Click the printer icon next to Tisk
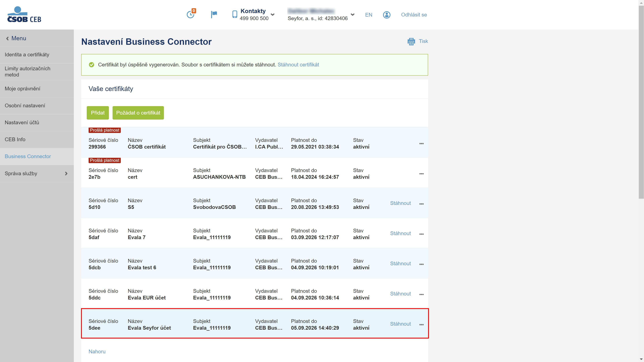This screenshot has height=362, width=644. coord(411,41)
